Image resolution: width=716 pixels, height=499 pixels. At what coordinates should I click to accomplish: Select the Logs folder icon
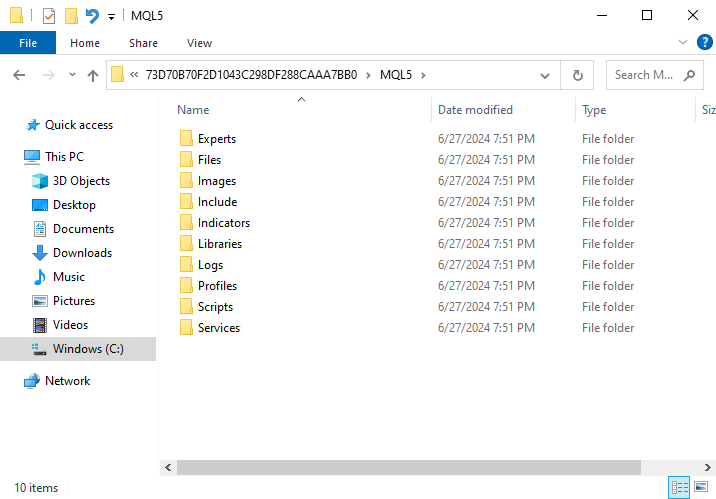[x=186, y=264]
